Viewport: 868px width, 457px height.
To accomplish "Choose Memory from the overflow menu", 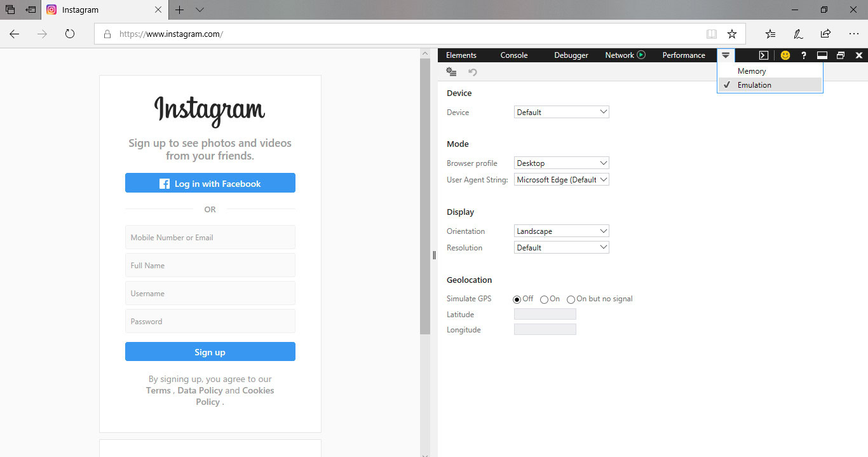I will [752, 71].
